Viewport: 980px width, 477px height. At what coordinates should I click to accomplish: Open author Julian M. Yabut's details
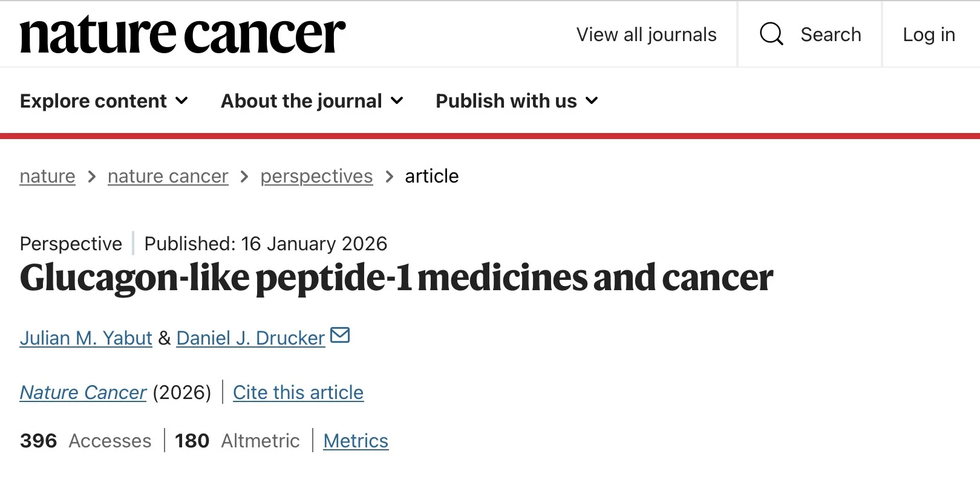[x=86, y=338]
